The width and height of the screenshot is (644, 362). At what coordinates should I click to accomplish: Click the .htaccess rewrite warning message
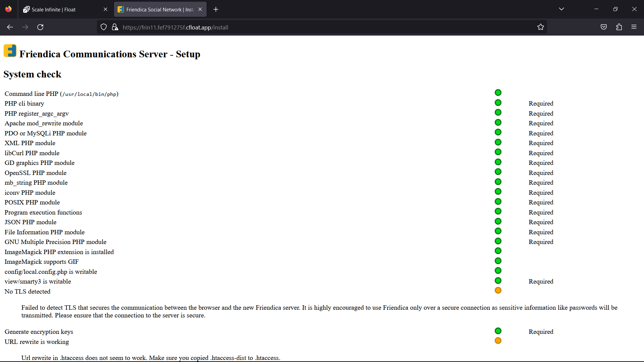[x=151, y=358]
